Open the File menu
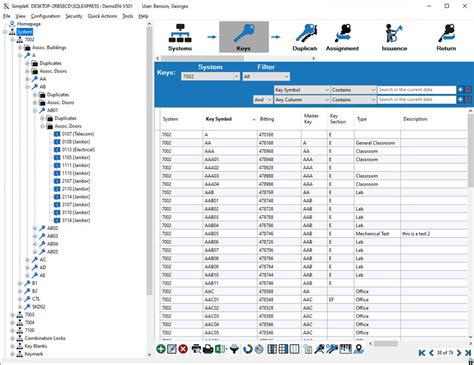The image size is (474, 365). (7, 16)
